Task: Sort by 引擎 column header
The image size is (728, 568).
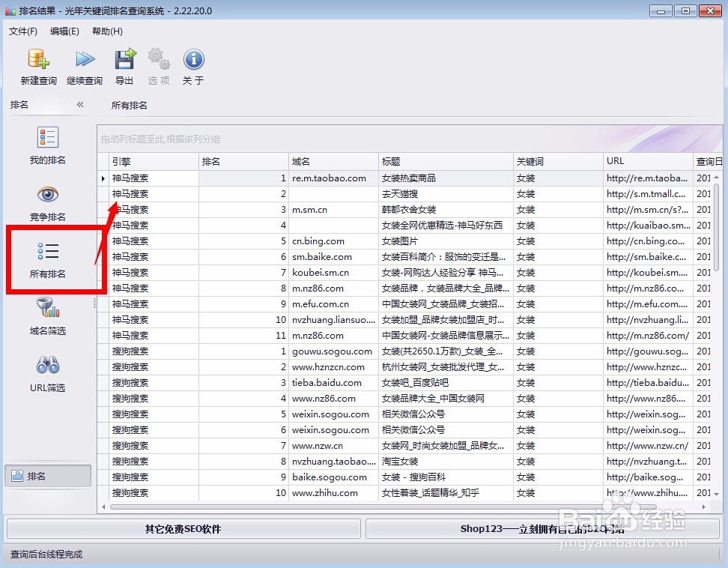Action: click(x=154, y=162)
